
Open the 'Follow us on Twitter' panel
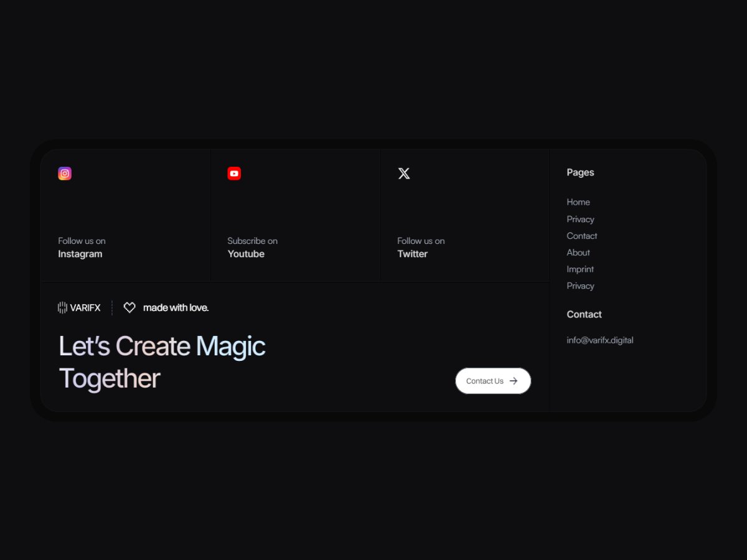[x=464, y=215]
